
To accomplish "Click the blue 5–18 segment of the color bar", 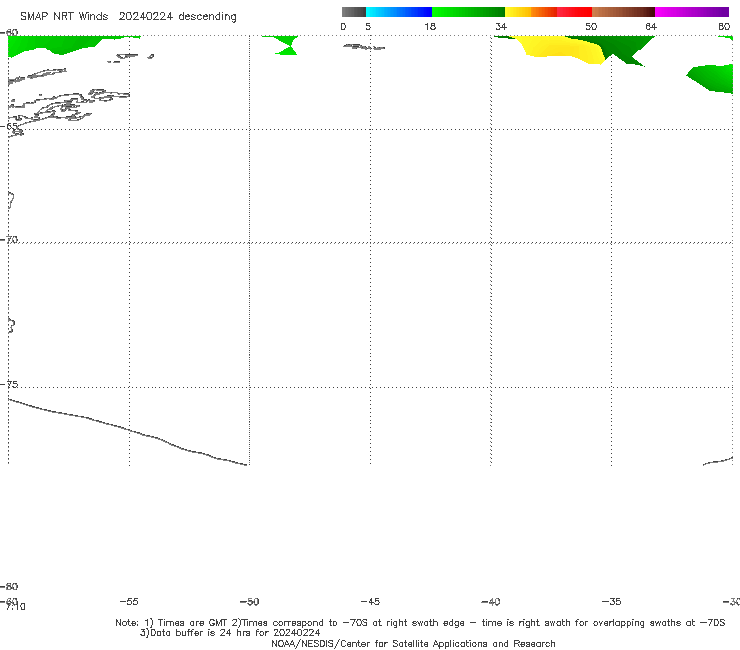I will pyautogui.click(x=399, y=12).
